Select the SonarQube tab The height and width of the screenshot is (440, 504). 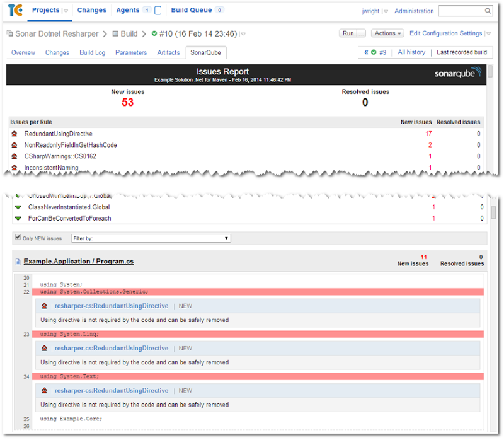tap(206, 52)
